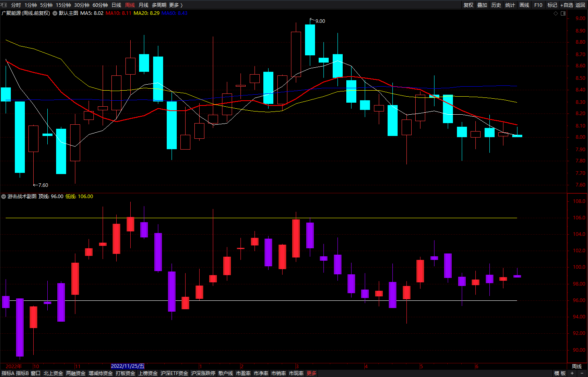The image size is (588, 377).
Task: Open F10 company info
Action: [x=538, y=5]
